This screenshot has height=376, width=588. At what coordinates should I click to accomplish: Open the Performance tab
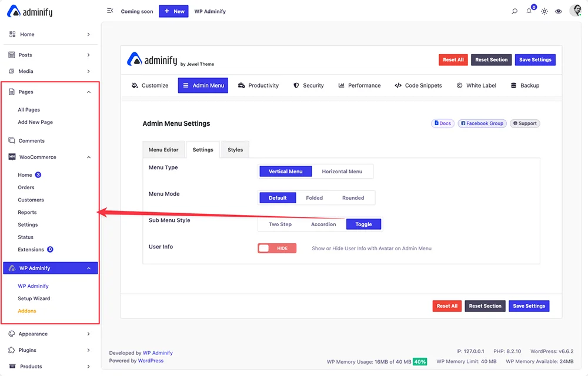click(359, 85)
